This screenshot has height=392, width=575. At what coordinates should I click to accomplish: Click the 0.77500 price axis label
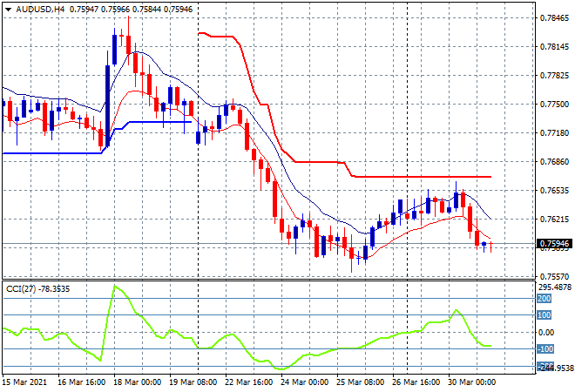pyautogui.click(x=550, y=104)
